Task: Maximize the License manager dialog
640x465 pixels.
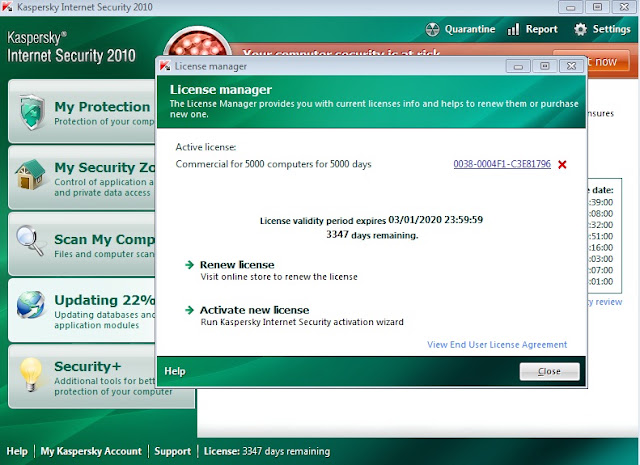Action: pos(544,66)
